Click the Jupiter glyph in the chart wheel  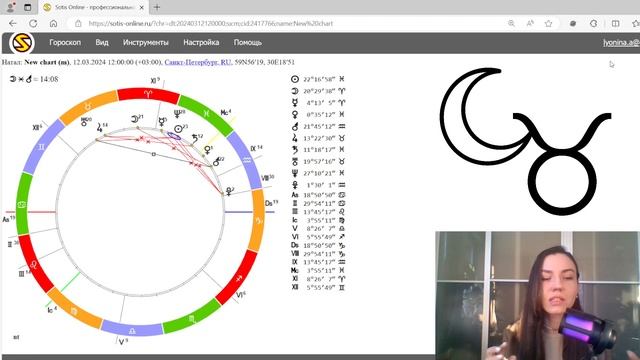(x=99, y=127)
